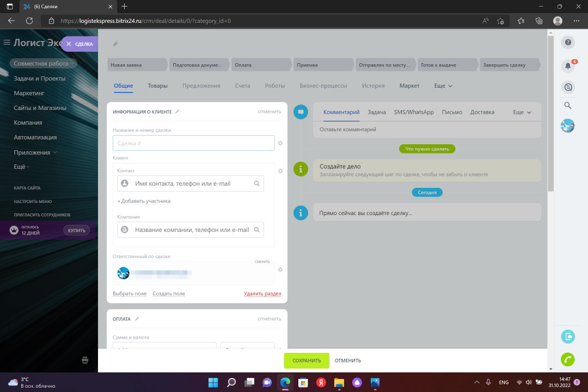Click gear icon beside deal name field
Screen dimensions: 588x392
click(x=280, y=143)
